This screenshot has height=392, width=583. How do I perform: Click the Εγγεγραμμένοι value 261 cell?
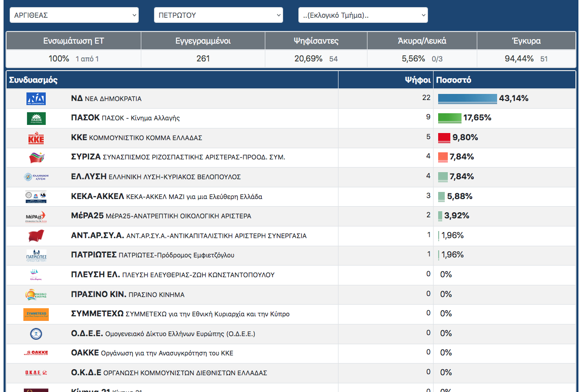point(203,58)
